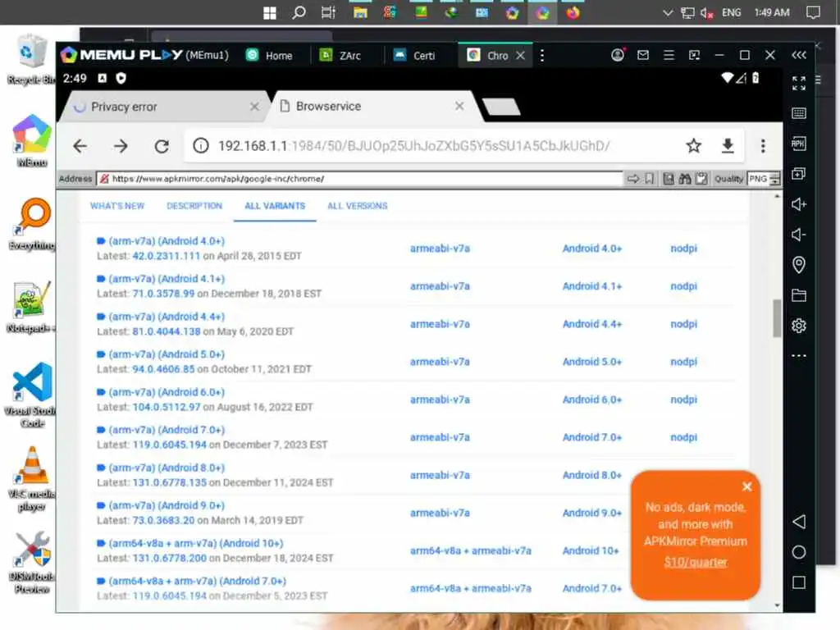Go forward in Chrome browser
840x630 pixels.
click(121, 146)
